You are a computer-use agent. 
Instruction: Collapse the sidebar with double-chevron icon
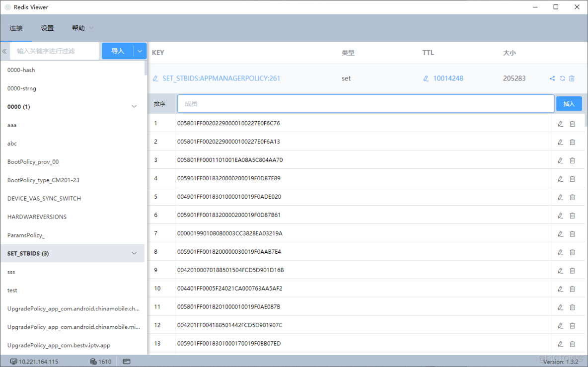coord(4,51)
